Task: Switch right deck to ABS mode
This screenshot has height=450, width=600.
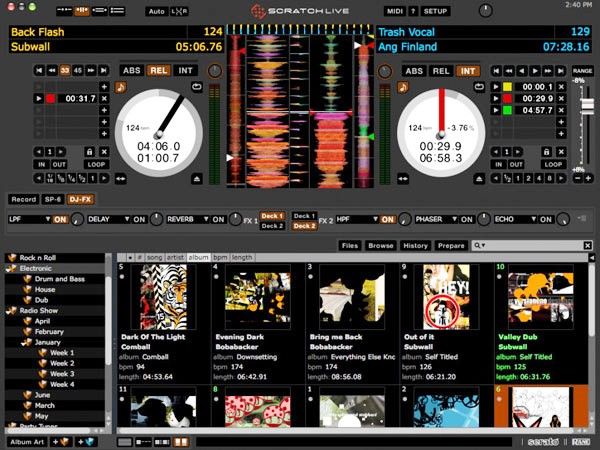Action: coord(414,71)
